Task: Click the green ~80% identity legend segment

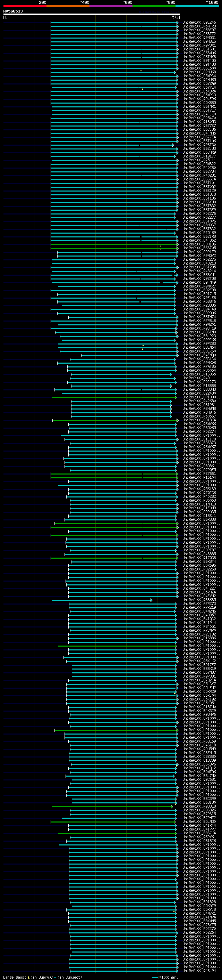Action: (154, 6)
